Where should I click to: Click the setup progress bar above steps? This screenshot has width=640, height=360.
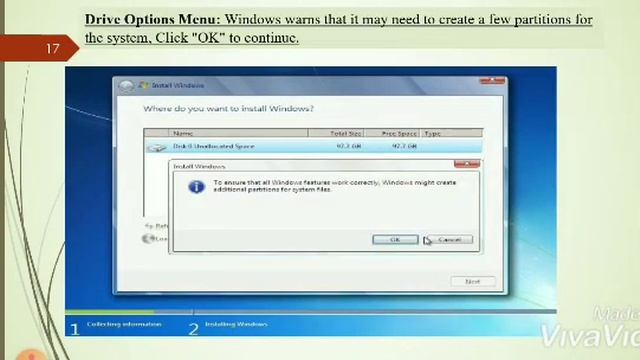(x=311, y=312)
